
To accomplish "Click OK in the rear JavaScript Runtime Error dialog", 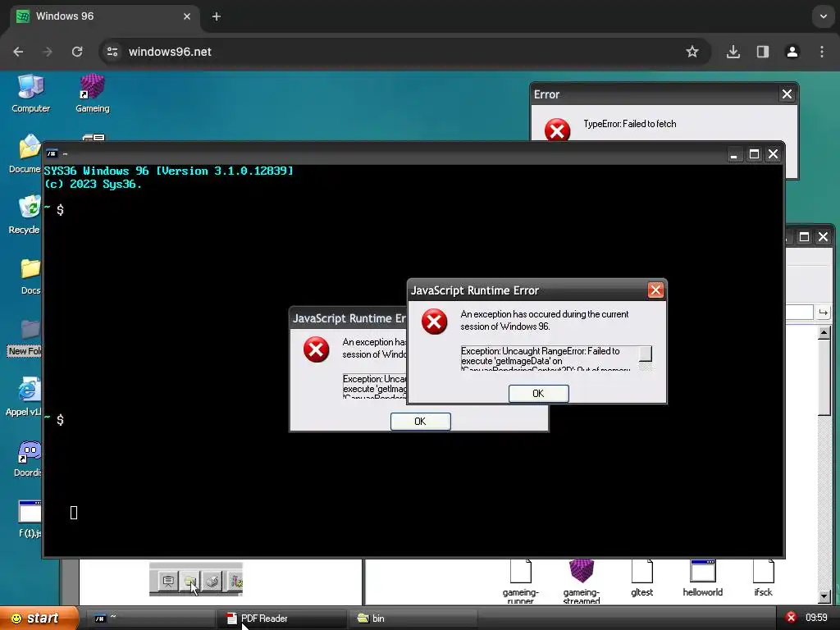I will click(x=421, y=422).
